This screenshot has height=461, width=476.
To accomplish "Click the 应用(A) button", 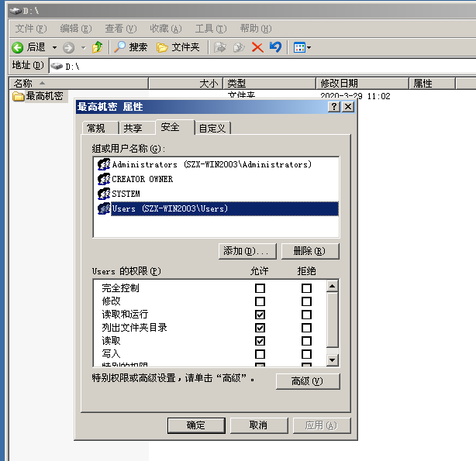I will (x=322, y=425).
